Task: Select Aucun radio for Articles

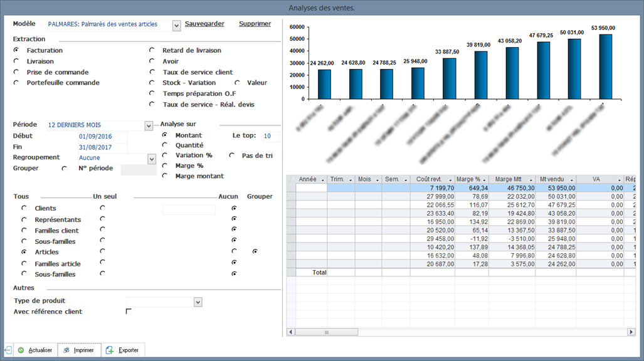Action: click(x=234, y=251)
